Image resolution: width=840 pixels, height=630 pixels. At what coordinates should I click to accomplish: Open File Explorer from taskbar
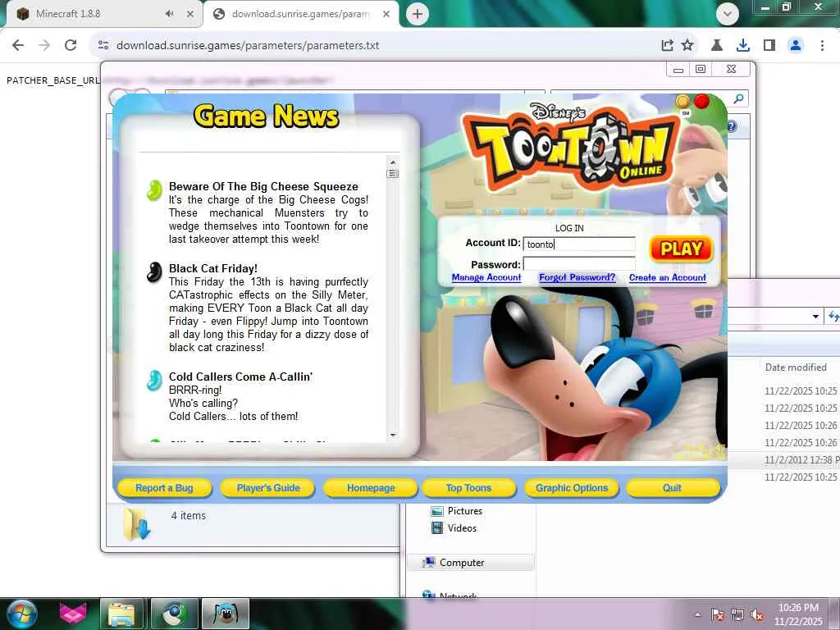121,614
